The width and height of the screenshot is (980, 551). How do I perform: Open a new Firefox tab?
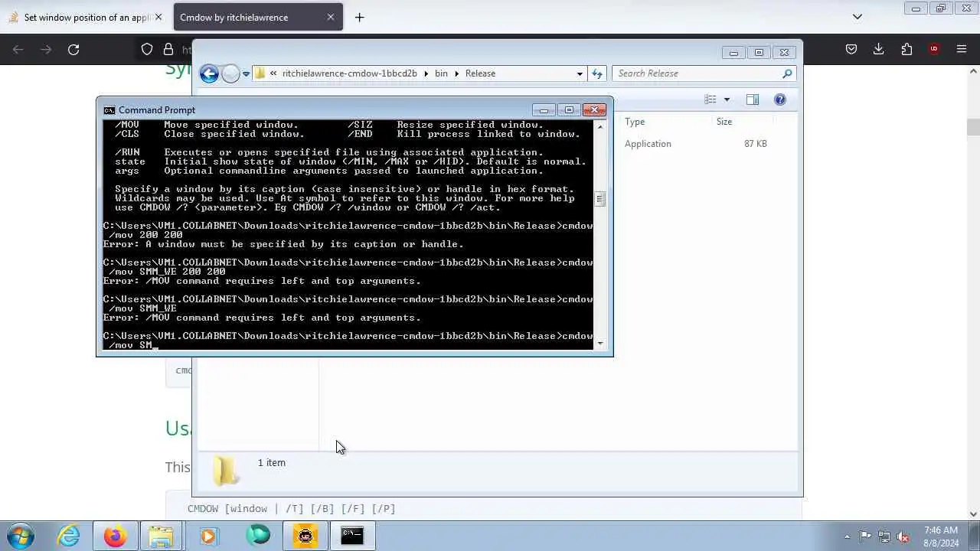(x=359, y=17)
